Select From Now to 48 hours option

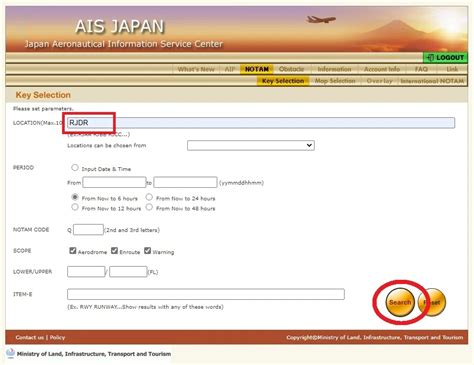point(149,207)
